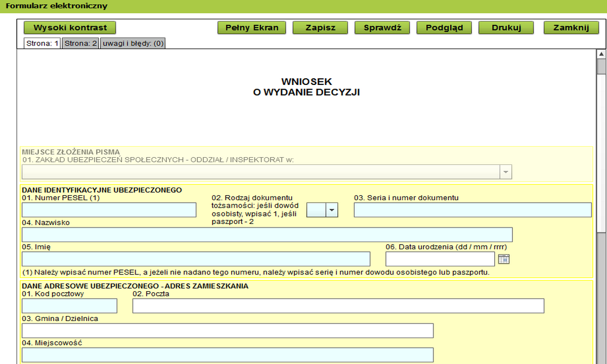Select the Imię text field
Image resolution: width=607 pixels, height=364 pixels.
(196, 259)
